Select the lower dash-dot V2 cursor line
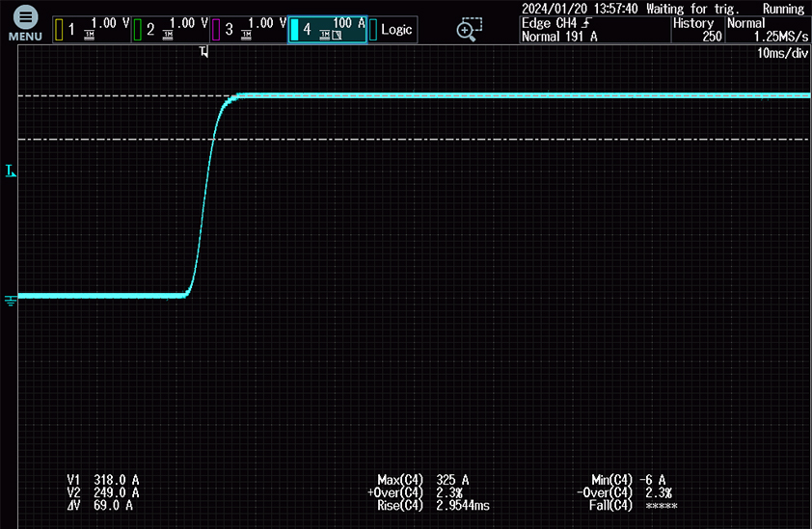 click(482, 139)
